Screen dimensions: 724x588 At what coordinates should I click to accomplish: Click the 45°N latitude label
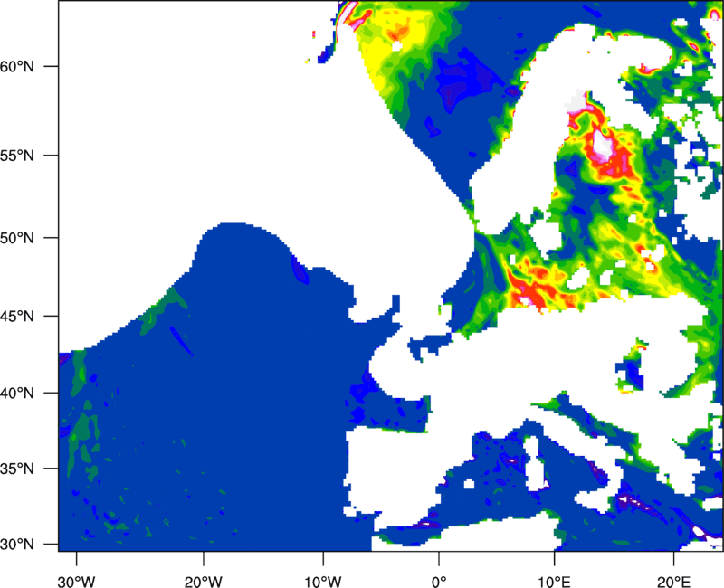tap(16, 317)
